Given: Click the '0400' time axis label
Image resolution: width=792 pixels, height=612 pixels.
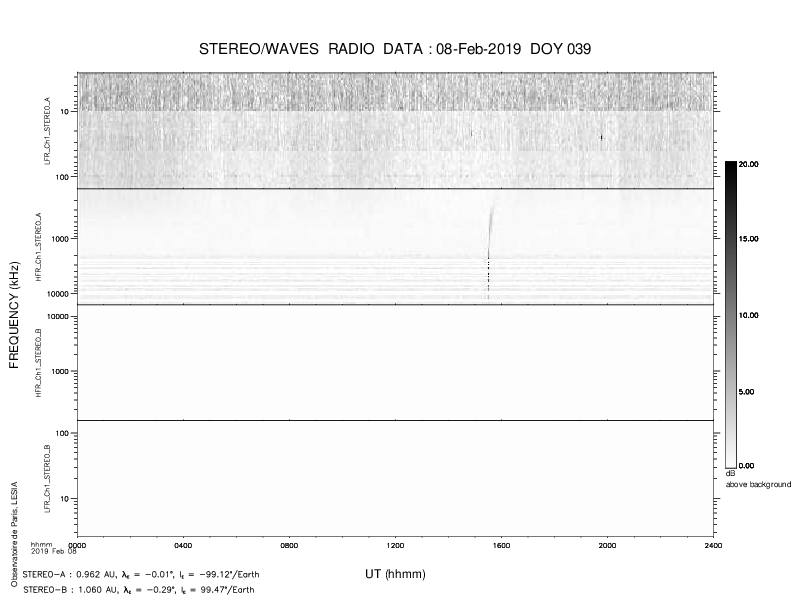Looking at the screenshot, I should point(183,545).
